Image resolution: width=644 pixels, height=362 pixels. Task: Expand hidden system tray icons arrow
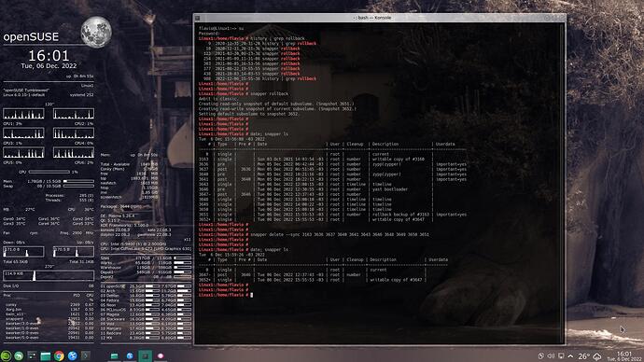coord(570,355)
